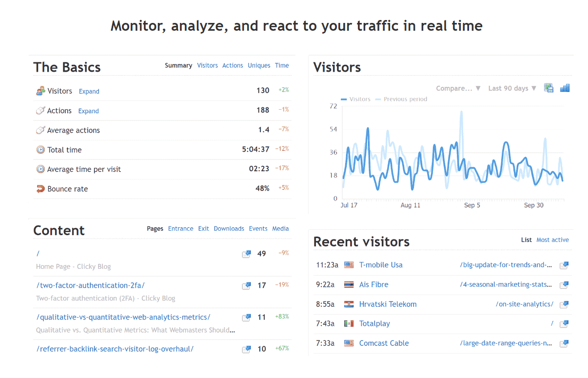The width and height of the screenshot is (588, 378).
Task: Open Ais Fibre visitor details
Action: [374, 284]
